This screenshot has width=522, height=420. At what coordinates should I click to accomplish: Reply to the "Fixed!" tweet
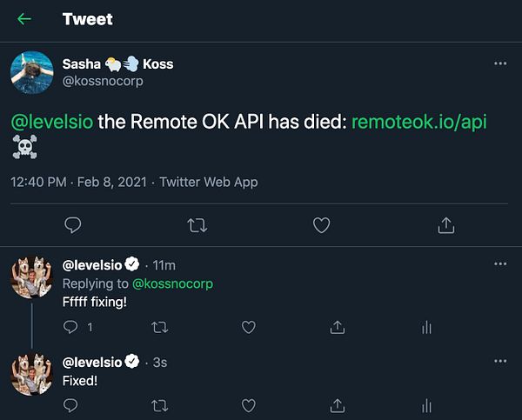click(72, 404)
